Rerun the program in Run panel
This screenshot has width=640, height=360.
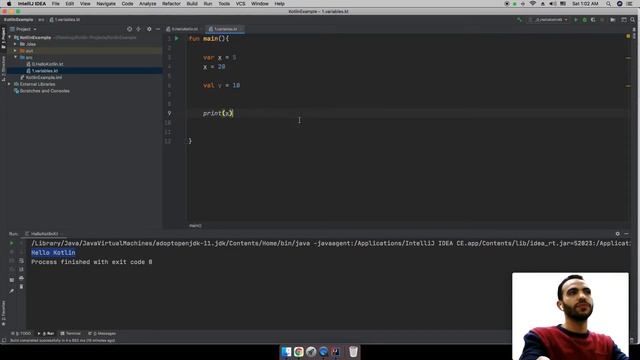(11, 243)
